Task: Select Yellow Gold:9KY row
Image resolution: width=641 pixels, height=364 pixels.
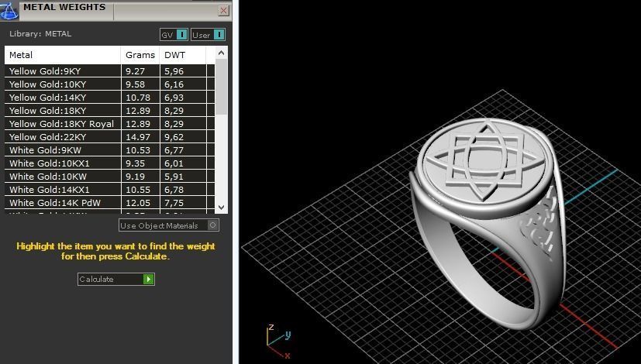Action: [109, 71]
